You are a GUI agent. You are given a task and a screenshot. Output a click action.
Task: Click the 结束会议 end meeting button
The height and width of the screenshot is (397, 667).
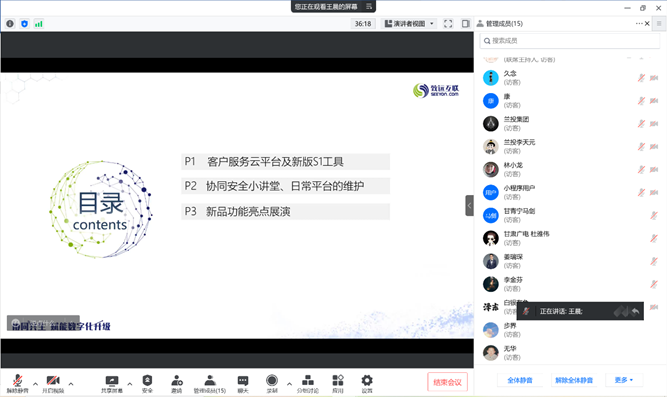[447, 382]
